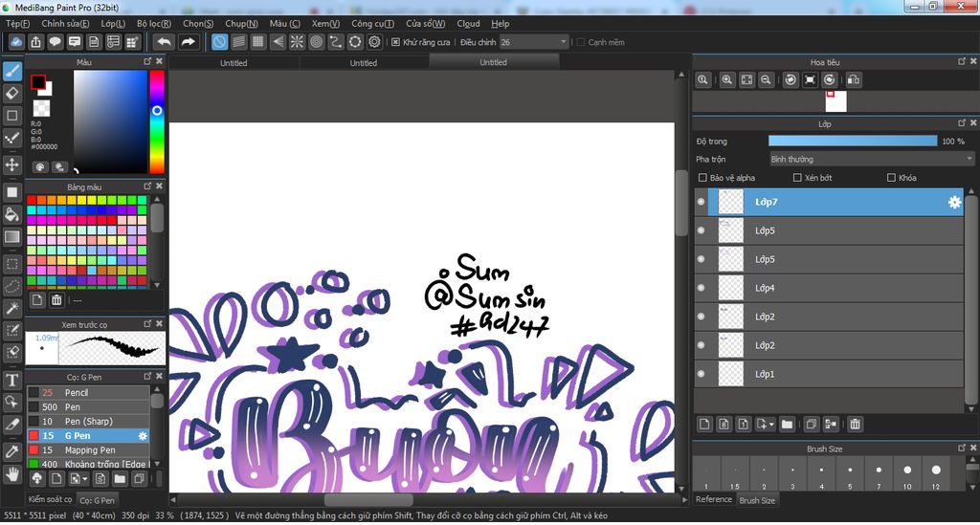
Task: Open G Pen brush settings gear
Action: pyautogui.click(x=143, y=436)
